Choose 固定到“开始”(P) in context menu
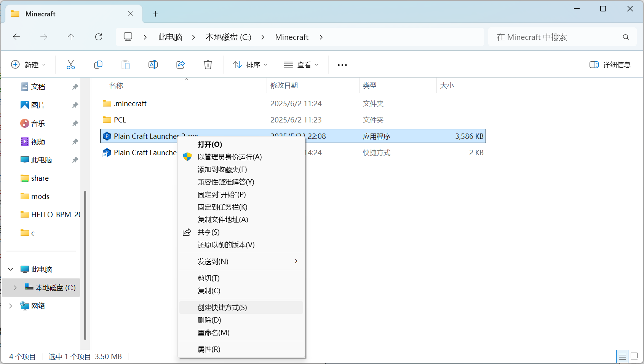The width and height of the screenshot is (644, 364). pos(241,195)
